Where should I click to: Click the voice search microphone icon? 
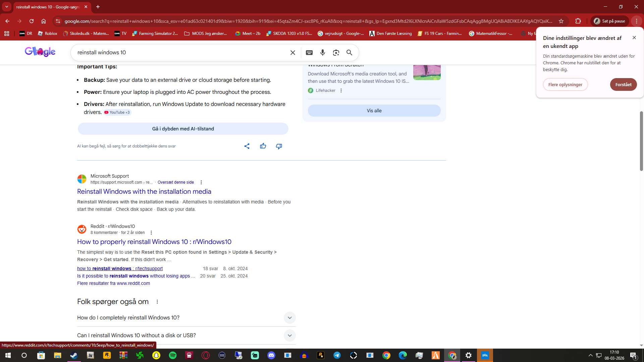[x=322, y=53]
